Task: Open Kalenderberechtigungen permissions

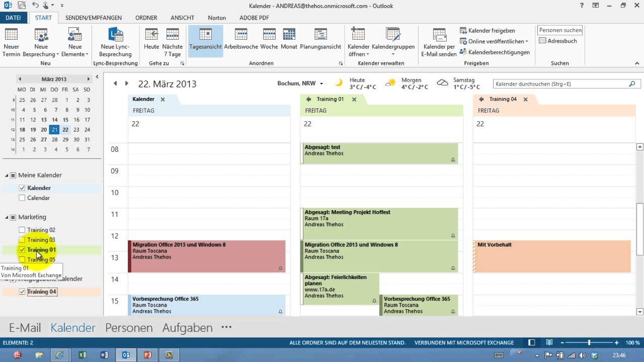Action: click(495, 52)
